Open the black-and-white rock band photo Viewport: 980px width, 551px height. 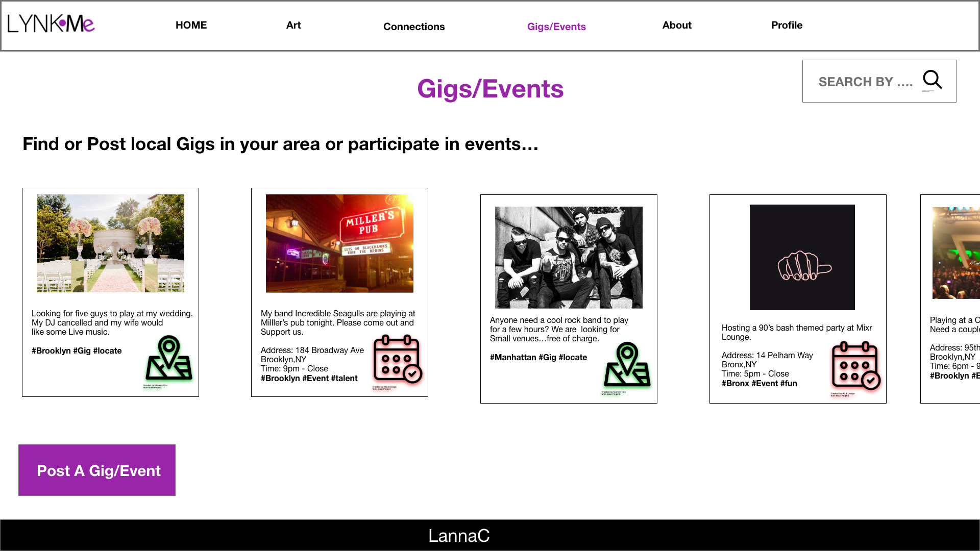tap(569, 257)
